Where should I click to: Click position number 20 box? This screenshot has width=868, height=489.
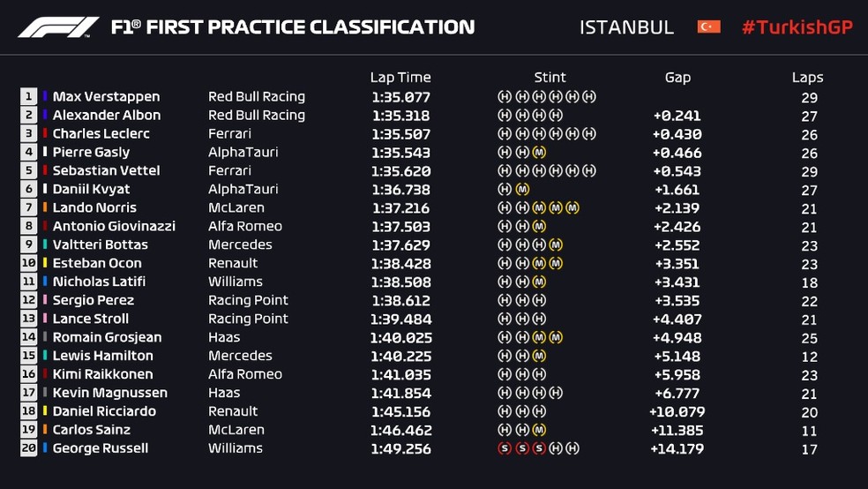pyautogui.click(x=29, y=449)
